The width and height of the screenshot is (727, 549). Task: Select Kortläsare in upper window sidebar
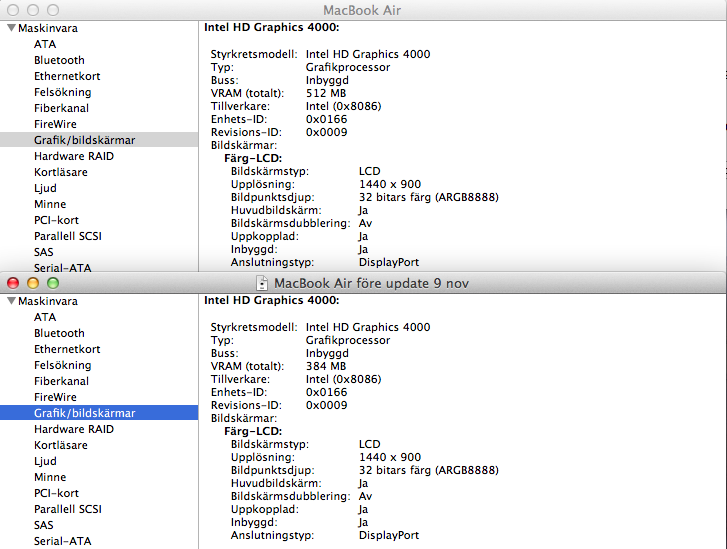tap(61, 172)
